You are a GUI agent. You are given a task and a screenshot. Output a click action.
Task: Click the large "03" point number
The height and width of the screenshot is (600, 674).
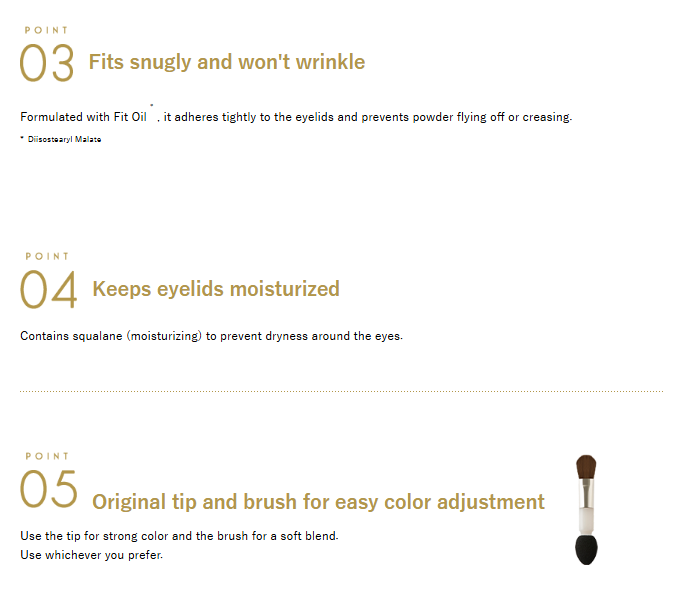pos(47,65)
